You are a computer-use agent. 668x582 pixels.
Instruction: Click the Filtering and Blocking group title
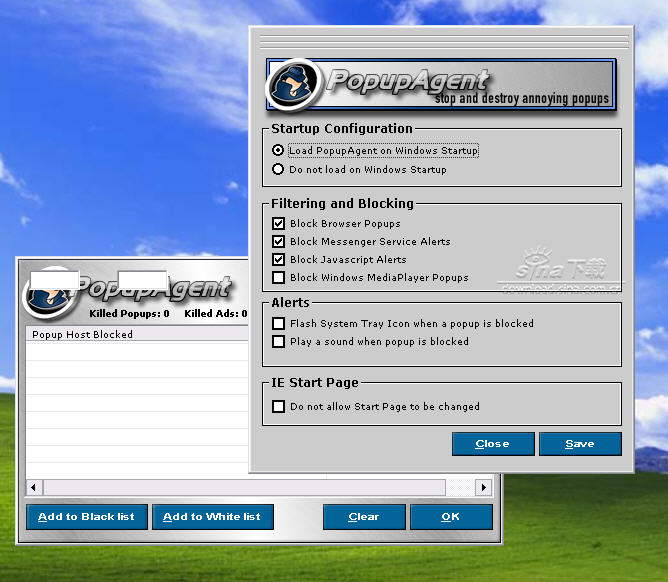(342, 203)
